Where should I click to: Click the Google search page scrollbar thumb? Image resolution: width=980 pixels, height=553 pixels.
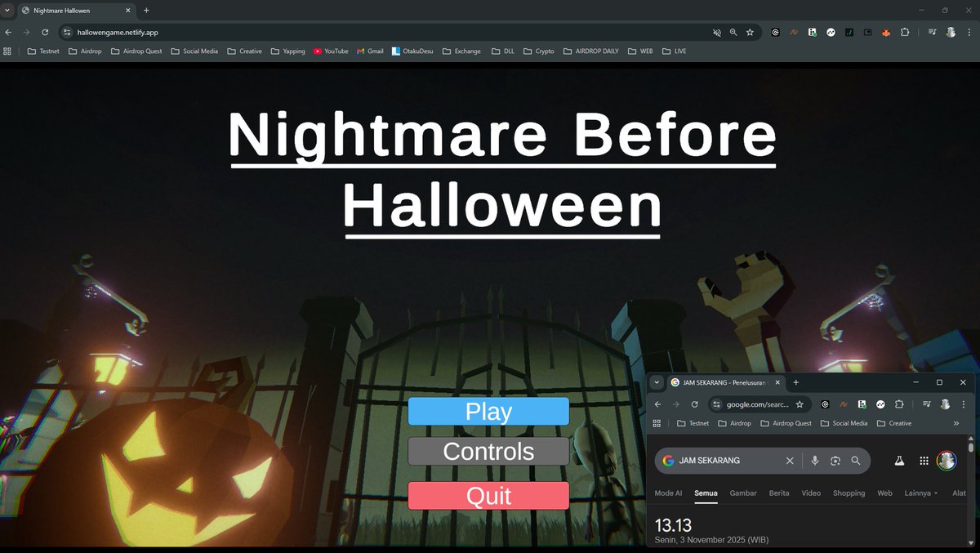tap(971, 448)
